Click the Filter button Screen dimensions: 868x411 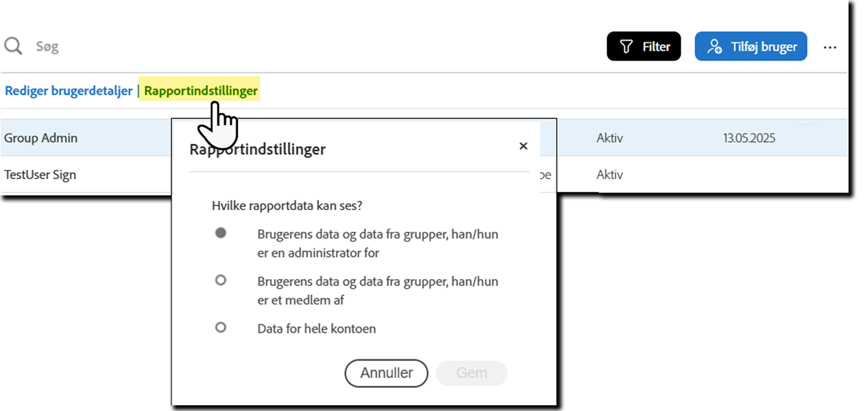(x=644, y=46)
